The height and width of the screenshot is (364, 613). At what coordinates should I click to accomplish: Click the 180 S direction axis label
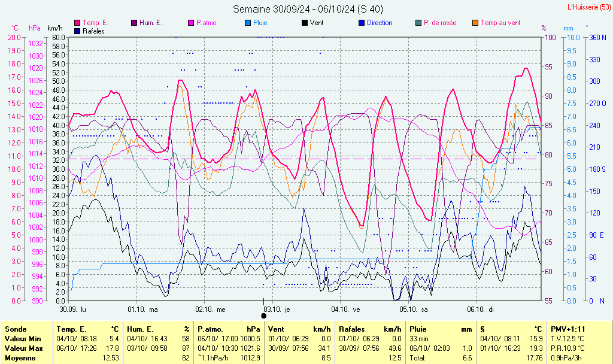coord(598,169)
